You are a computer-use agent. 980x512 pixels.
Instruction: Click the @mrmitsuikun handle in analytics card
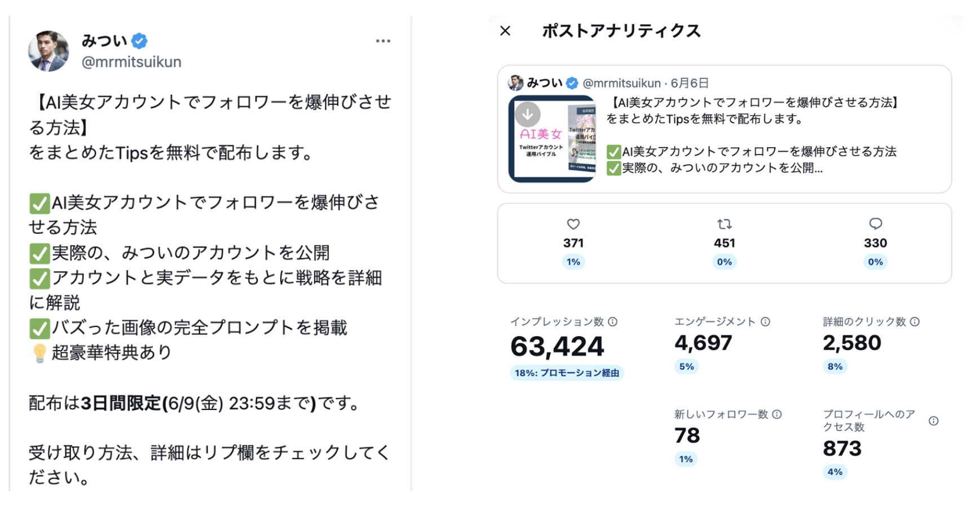tap(621, 83)
